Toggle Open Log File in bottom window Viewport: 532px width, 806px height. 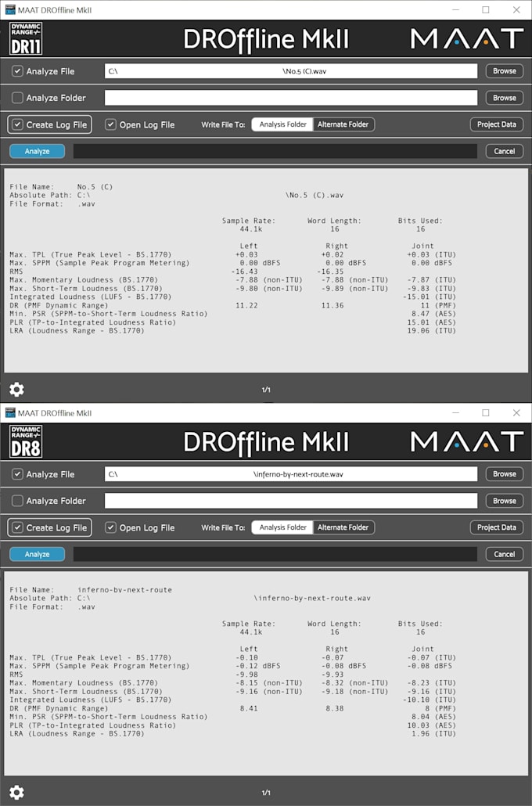110,527
